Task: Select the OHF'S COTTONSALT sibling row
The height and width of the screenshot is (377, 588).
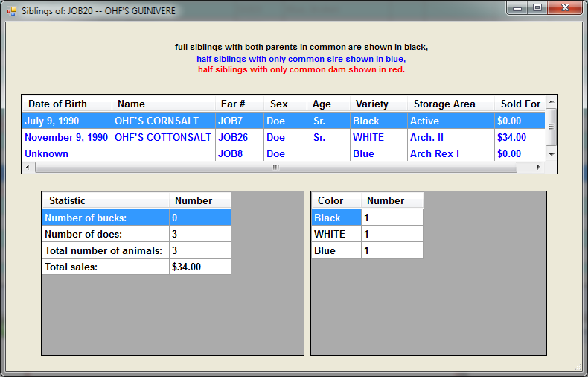Action: 162,137
